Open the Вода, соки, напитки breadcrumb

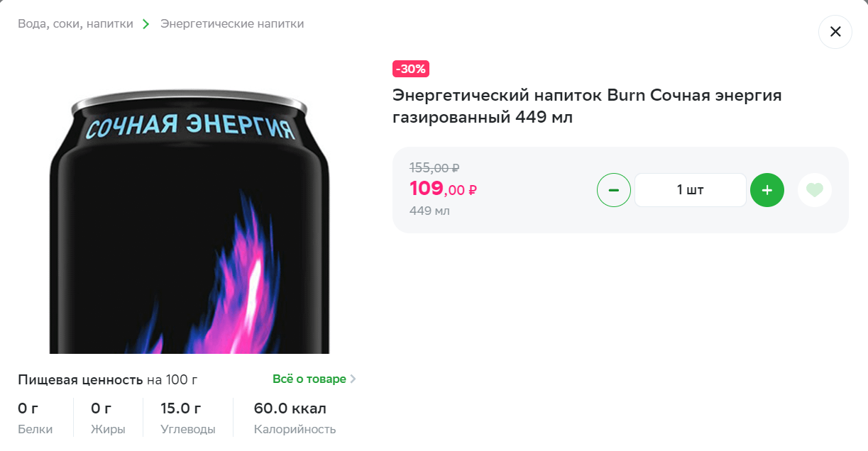(x=75, y=23)
